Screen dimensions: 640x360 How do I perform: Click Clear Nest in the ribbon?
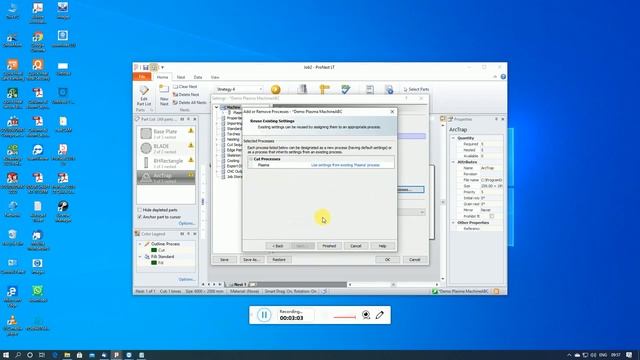coord(185,87)
